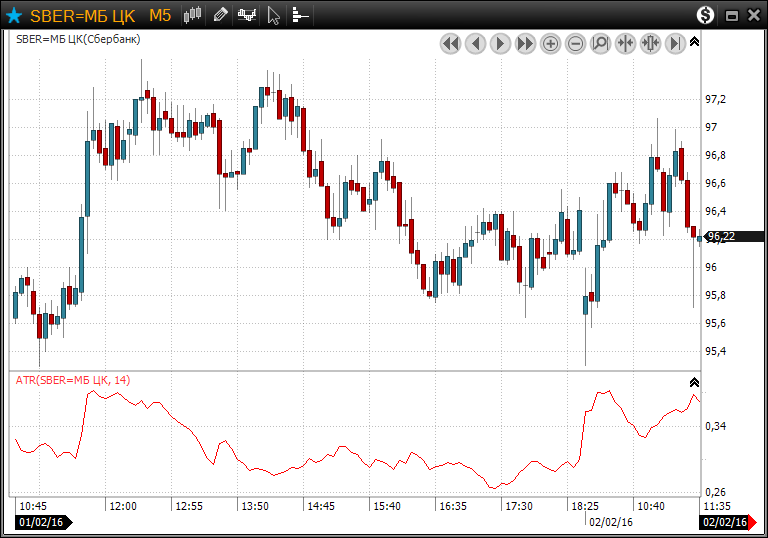Select the candlestick chart type icon
The width and height of the screenshot is (768, 538).
click(194, 15)
